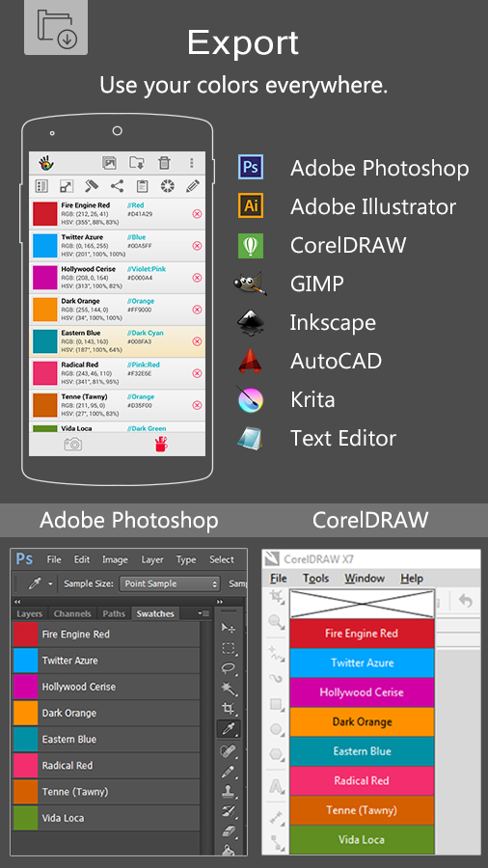Select the Zoom magnifier tool in CorelDRAW

pos(276,623)
